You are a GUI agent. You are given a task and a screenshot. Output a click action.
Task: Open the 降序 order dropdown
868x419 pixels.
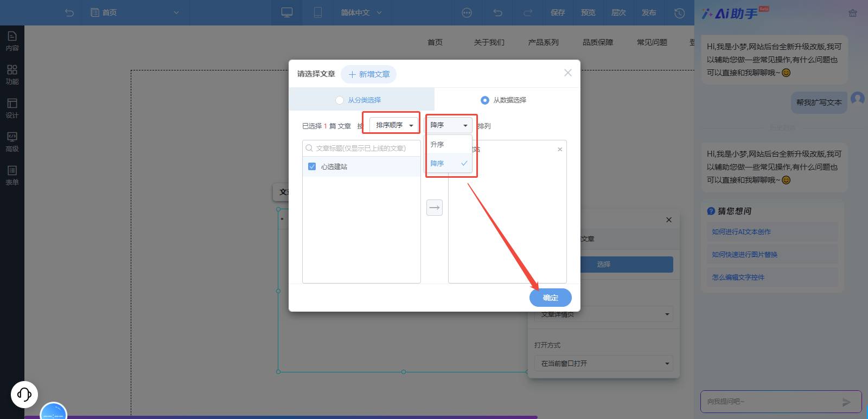point(449,125)
